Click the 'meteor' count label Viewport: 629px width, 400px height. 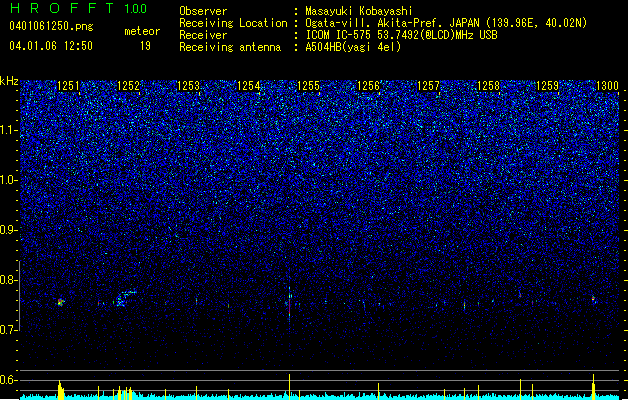tap(142, 31)
